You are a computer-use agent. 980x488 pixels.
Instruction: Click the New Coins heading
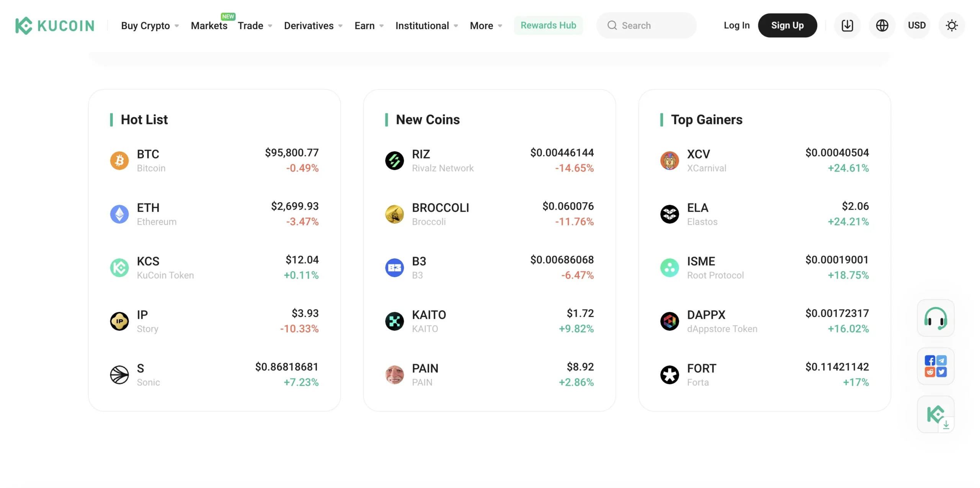(x=428, y=120)
